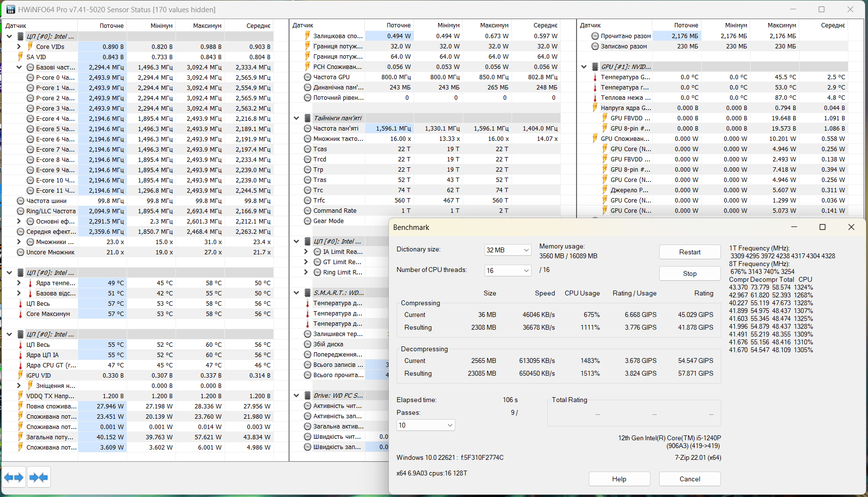Click the lightning icon beside PCH Споживання sensor
Screen dimensions: 868x497
[x=307, y=67]
